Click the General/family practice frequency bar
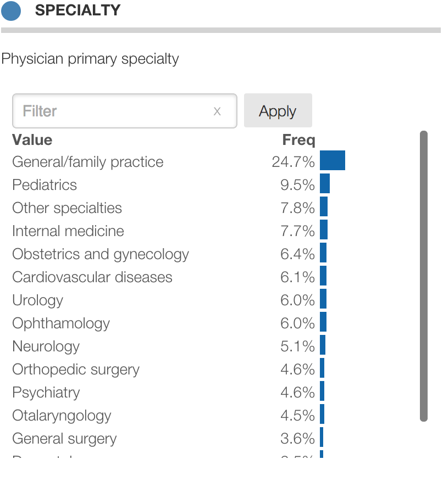Viewport: 443px width, 504px height. pyautogui.click(x=332, y=160)
